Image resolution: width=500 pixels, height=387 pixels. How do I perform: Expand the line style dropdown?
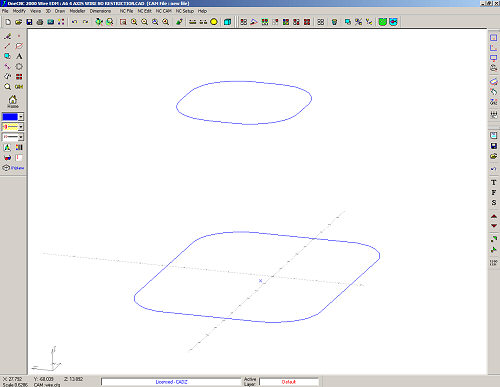[x=21, y=137]
